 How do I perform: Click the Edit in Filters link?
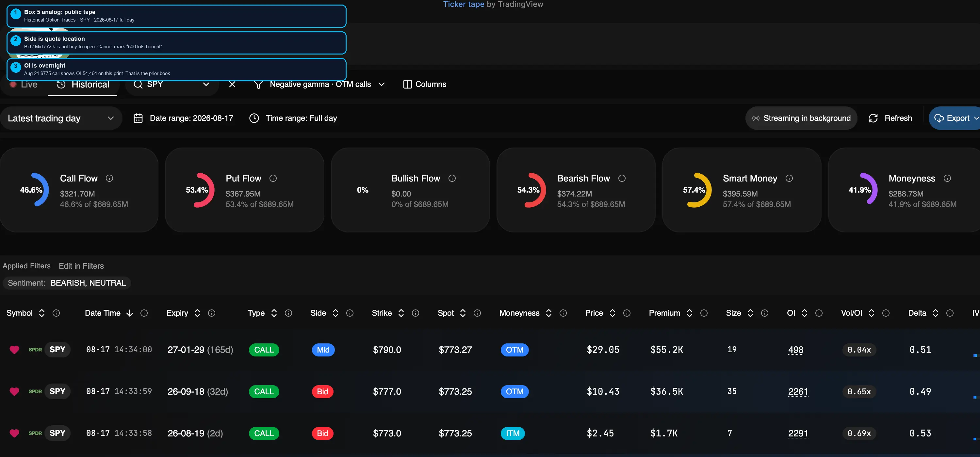click(81, 266)
